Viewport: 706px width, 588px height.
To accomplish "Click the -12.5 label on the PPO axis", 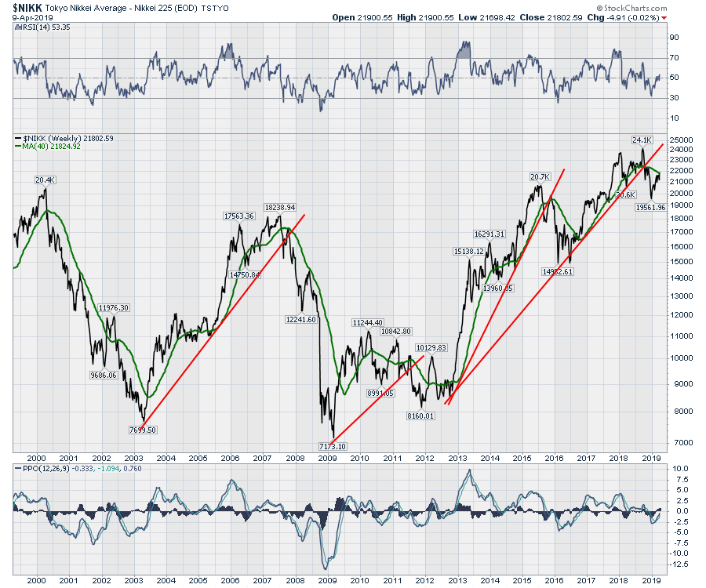I will [x=679, y=564].
